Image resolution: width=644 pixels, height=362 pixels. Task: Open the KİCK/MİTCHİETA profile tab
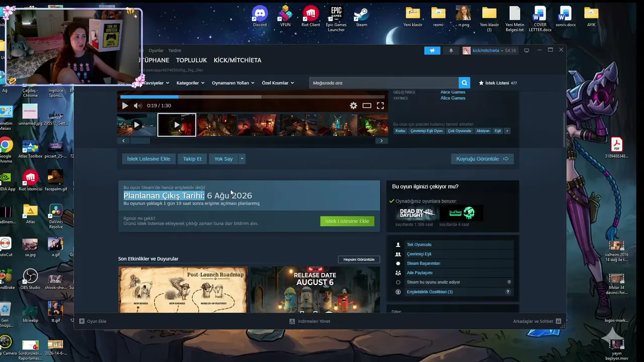pyautogui.click(x=237, y=60)
